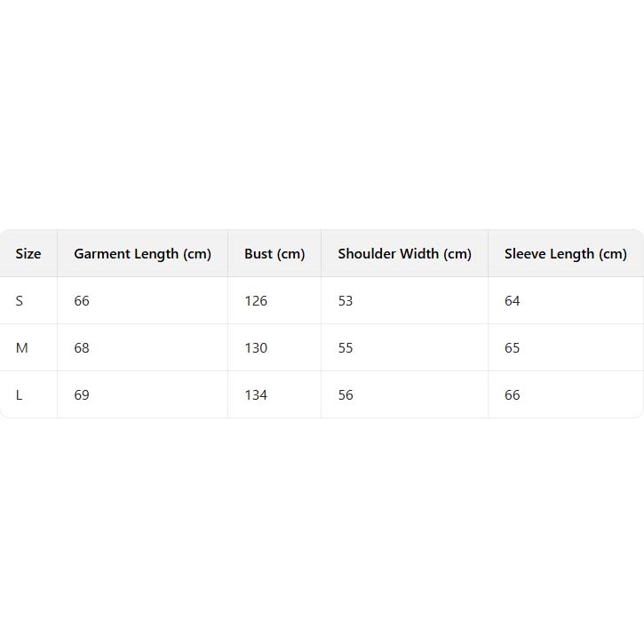Select garment length value 66
The image size is (644, 644).
[x=82, y=301]
